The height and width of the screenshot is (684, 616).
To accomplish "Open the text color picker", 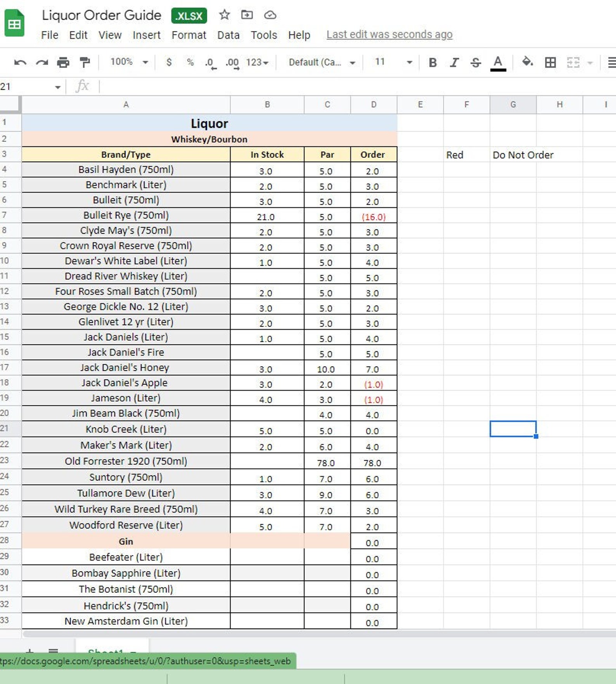I will pyautogui.click(x=498, y=63).
